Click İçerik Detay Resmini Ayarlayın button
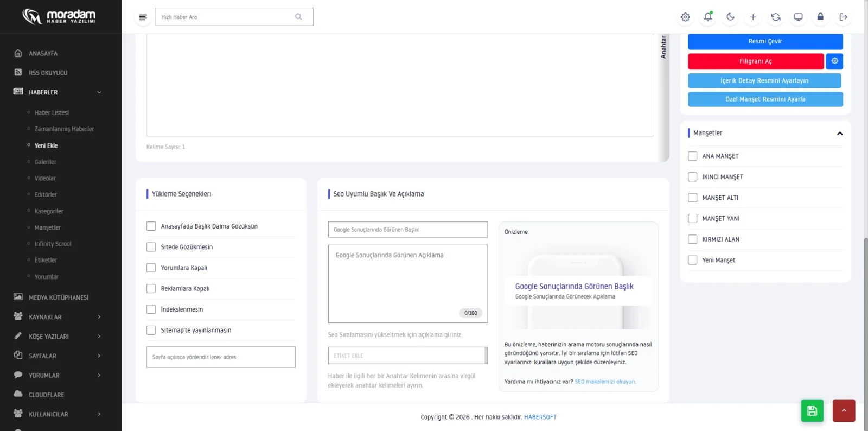 pyautogui.click(x=764, y=80)
